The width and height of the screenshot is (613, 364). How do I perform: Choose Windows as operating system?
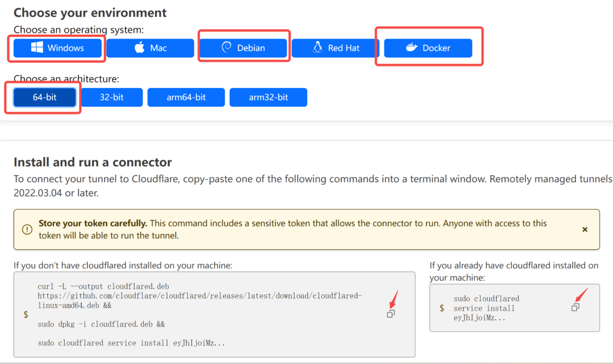tap(58, 48)
